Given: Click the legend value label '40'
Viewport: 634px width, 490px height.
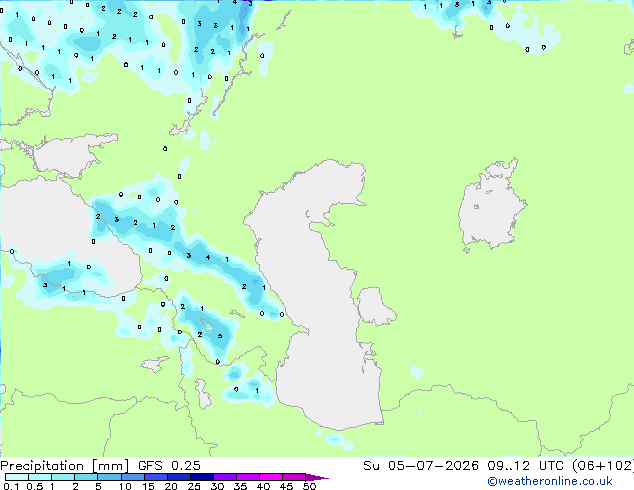Looking at the screenshot, I should point(264,486).
